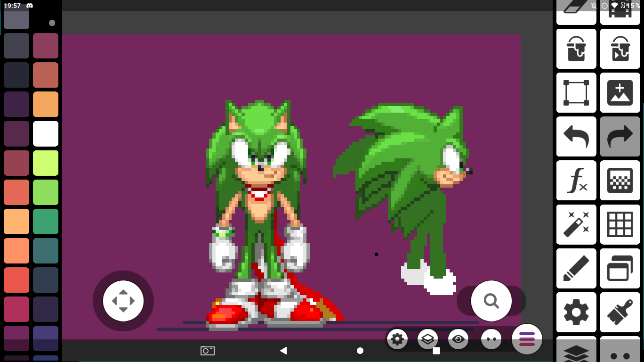Undo the last action

tap(576, 136)
